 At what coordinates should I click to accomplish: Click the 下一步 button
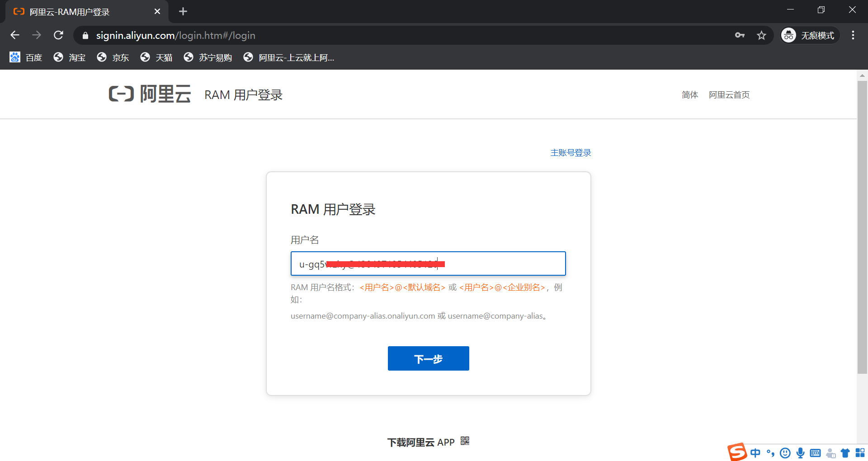click(x=428, y=358)
